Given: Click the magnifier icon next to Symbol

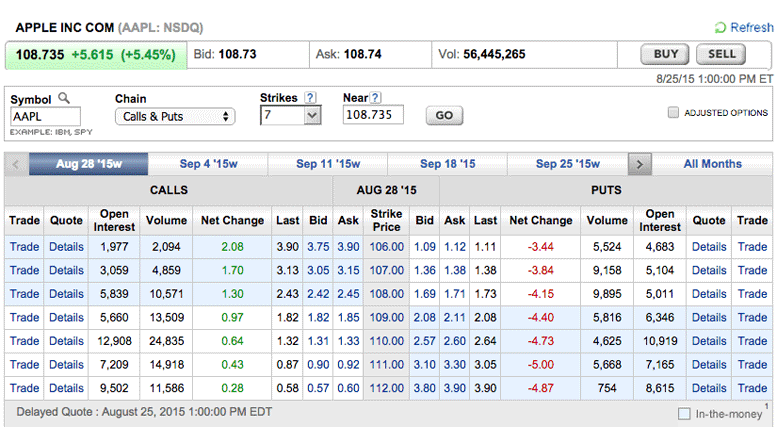Looking at the screenshot, I should tap(64, 98).
